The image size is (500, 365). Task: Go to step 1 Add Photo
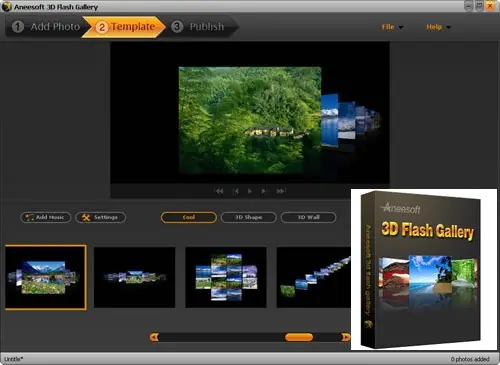click(47, 27)
